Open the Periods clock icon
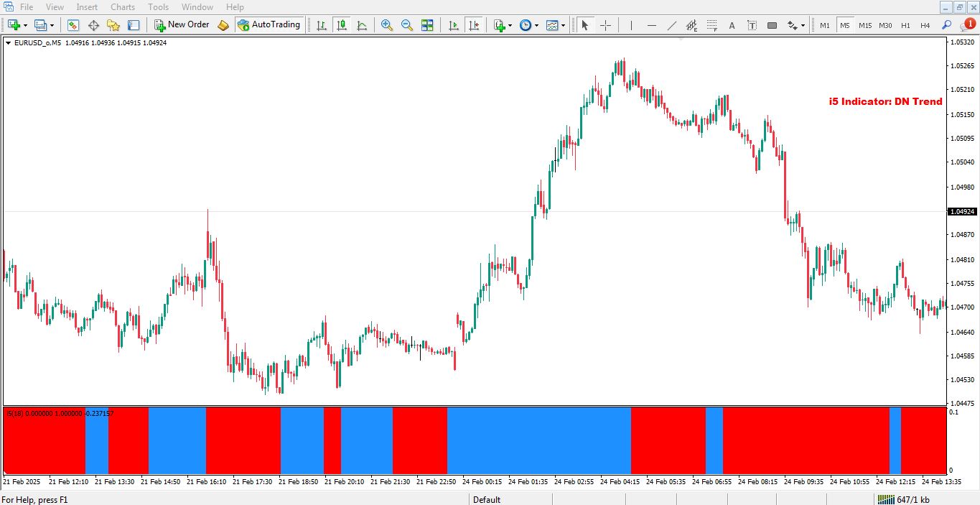 pyautogui.click(x=526, y=25)
